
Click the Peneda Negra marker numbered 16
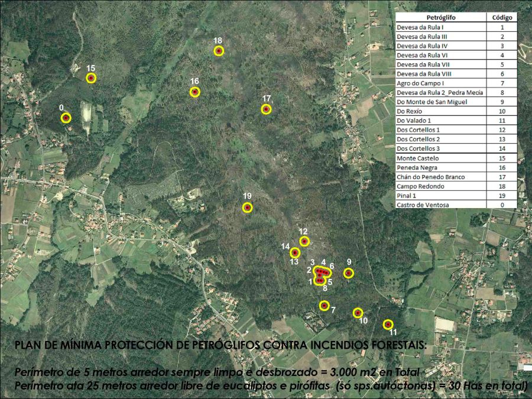(194, 92)
